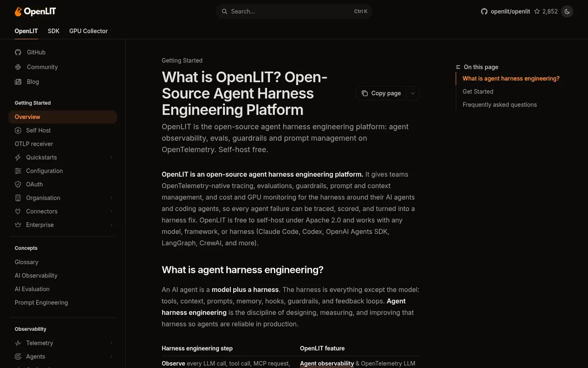Expand the Organisation section chevron
This screenshot has height=368, width=588.
tap(111, 198)
